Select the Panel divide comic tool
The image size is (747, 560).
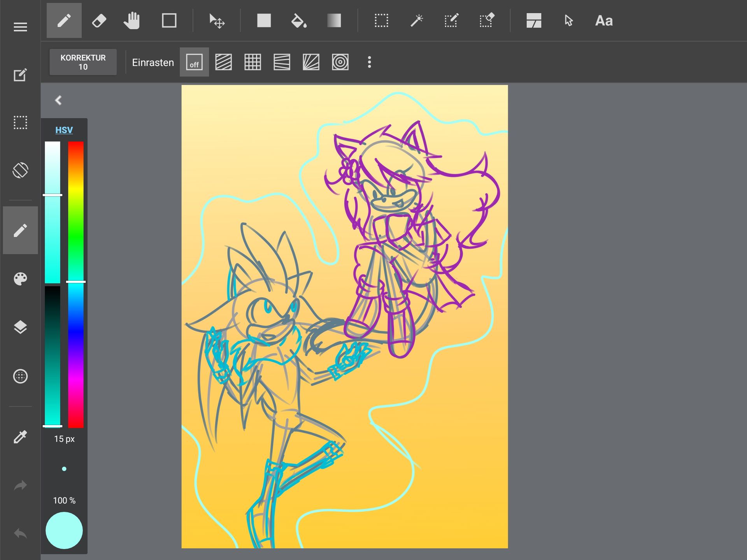(x=534, y=21)
